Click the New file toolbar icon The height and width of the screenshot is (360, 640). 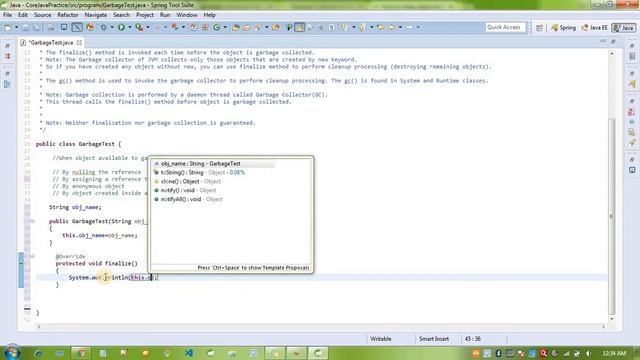[x=7, y=27]
